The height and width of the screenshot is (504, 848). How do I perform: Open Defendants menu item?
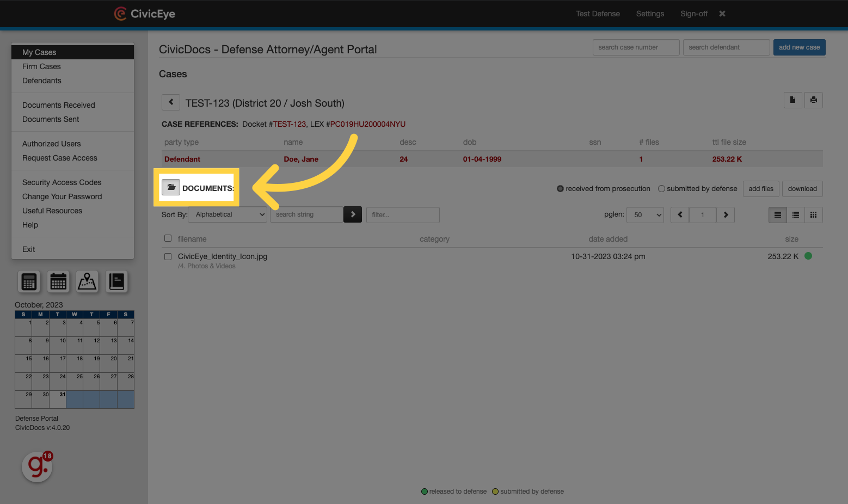click(x=72, y=81)
